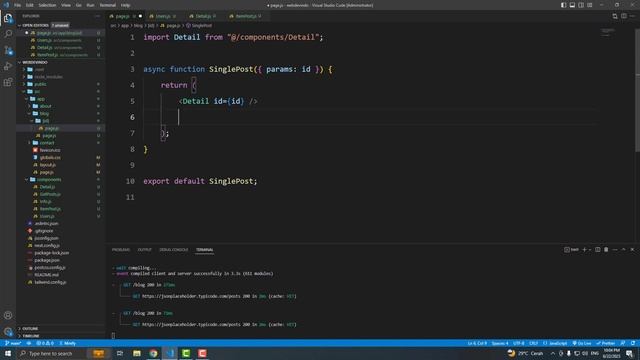The image size is (640, 360).
Task: Click the Split Editor icon
Action: (624, 16)
